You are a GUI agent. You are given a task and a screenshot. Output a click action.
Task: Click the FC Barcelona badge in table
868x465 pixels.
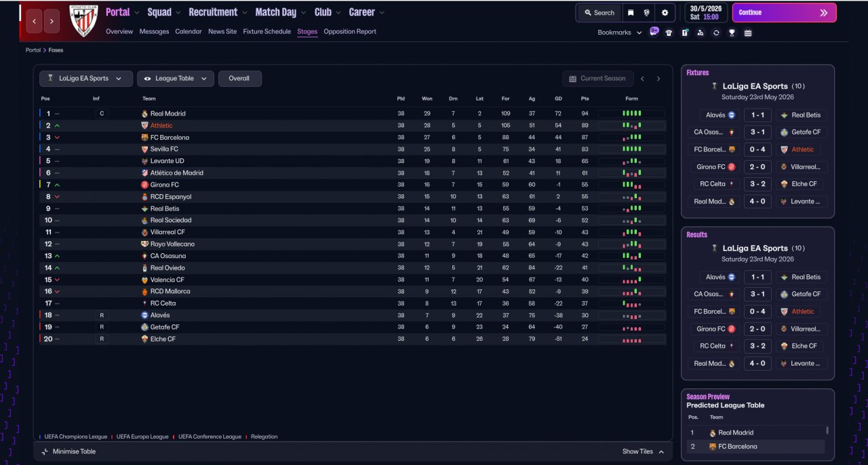click(144, 137)
